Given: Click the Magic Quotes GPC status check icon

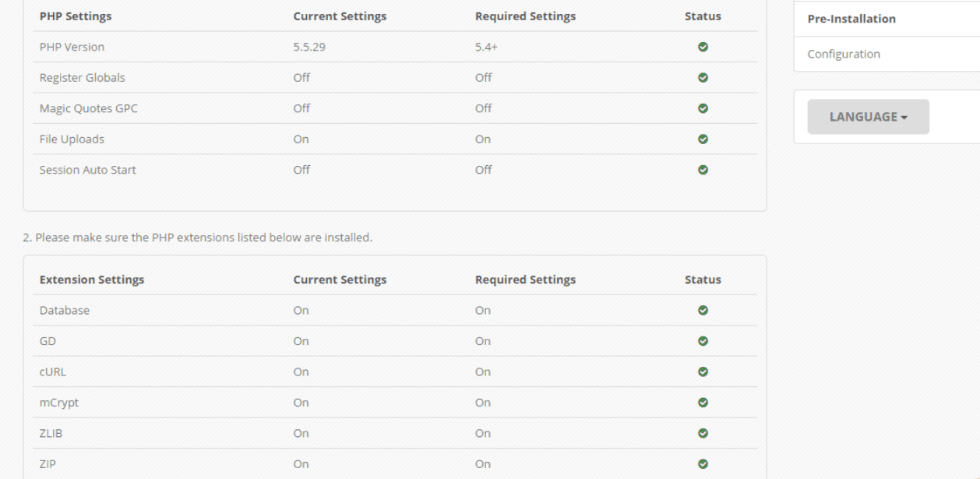Looking at the screenshot, I should click(x=703, y=108).
